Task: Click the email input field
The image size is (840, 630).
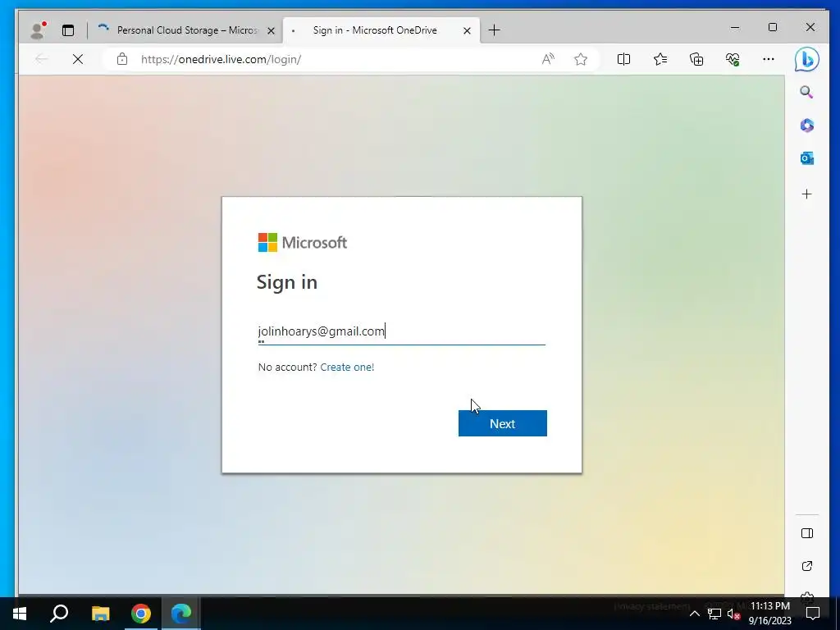Action: click(402, 331)
